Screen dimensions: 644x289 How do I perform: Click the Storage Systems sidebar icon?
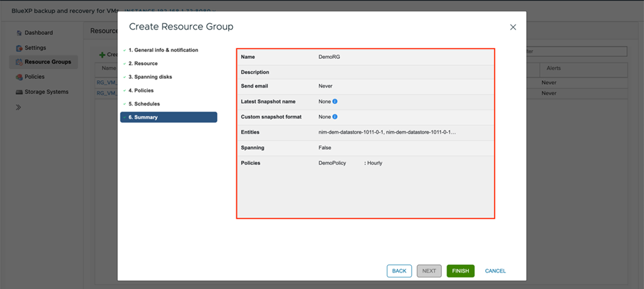19,92
